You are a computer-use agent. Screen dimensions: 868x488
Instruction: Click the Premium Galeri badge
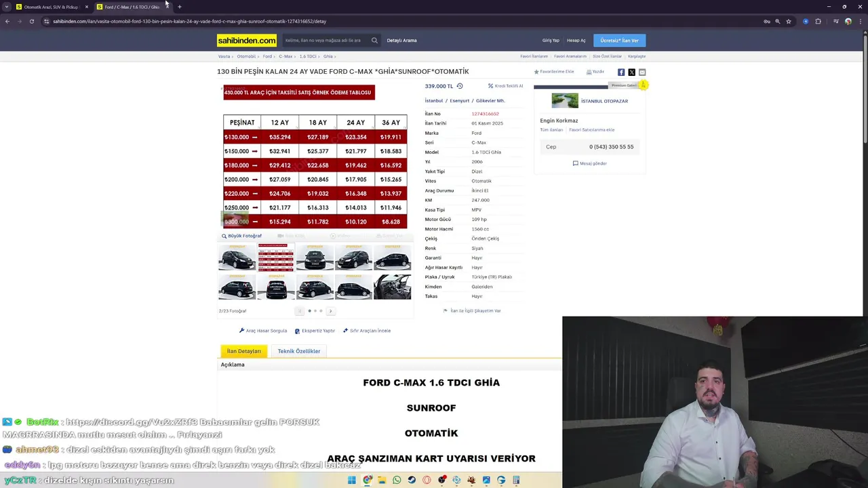point(629,85)
